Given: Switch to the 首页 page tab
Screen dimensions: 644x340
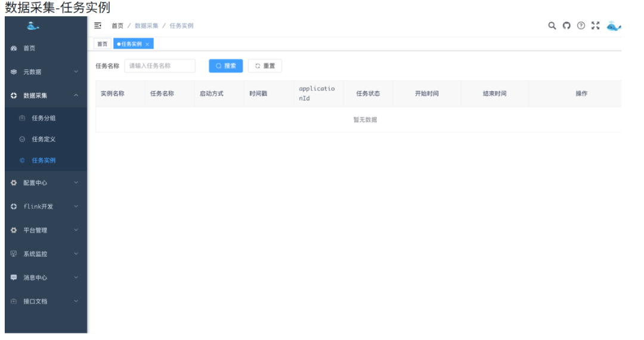Looking at the screenshot, I should (x=103, y=44).
